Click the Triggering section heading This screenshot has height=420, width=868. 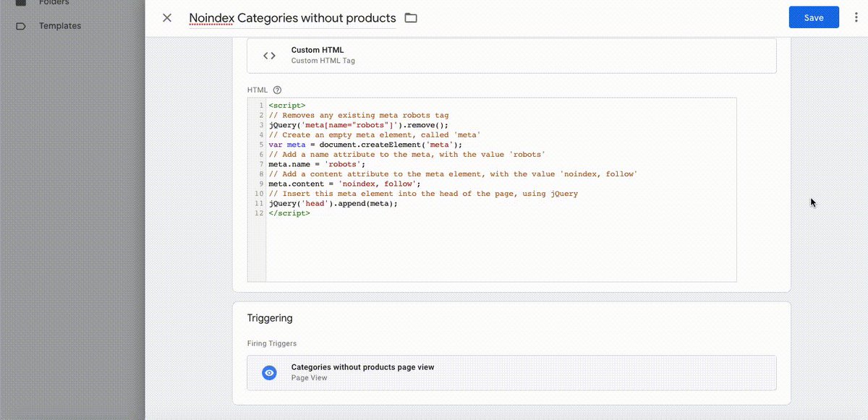point(270,318)
